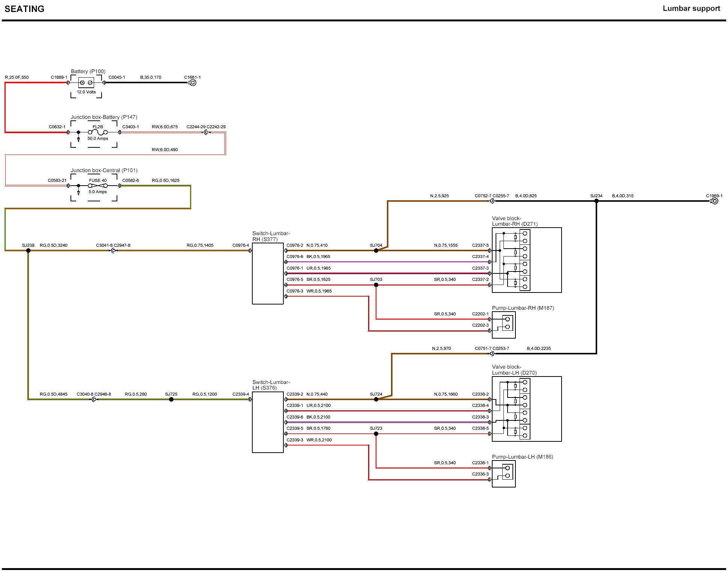Select the Switch-Lumbar-LH S376 box
The image size is (728, 573).
coord(268,422)
